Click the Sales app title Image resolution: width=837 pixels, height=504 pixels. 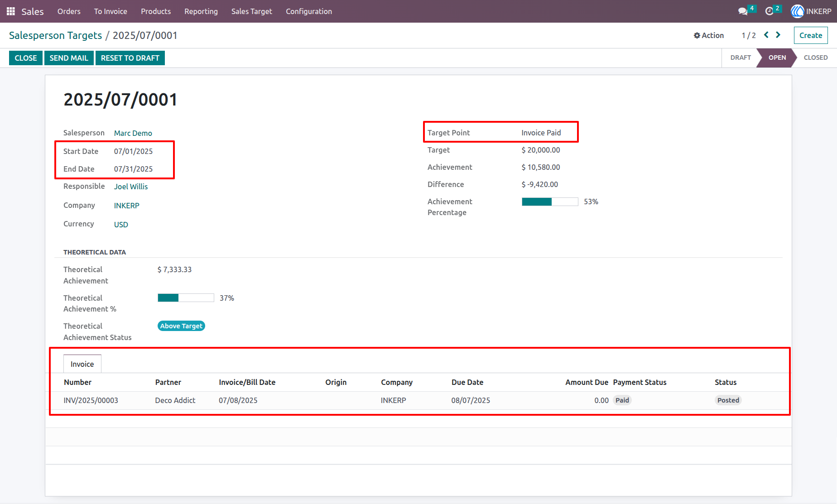(33, 11)
